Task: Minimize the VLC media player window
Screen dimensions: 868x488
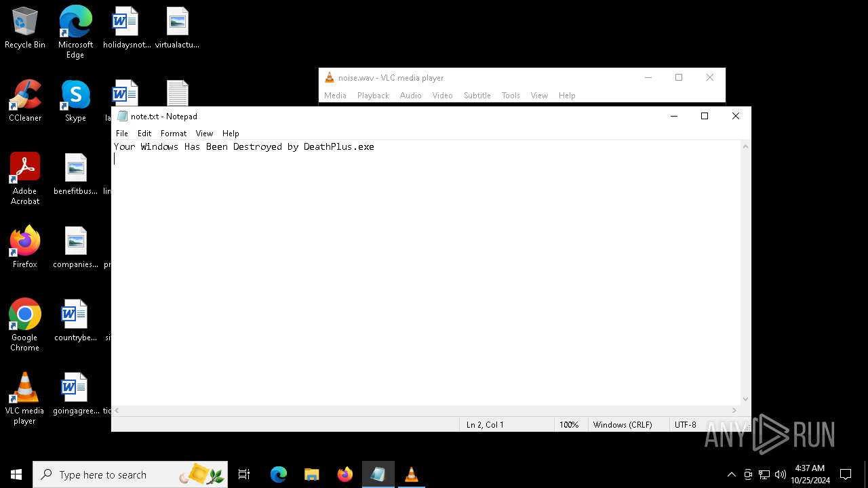Action: click(648, 77)
